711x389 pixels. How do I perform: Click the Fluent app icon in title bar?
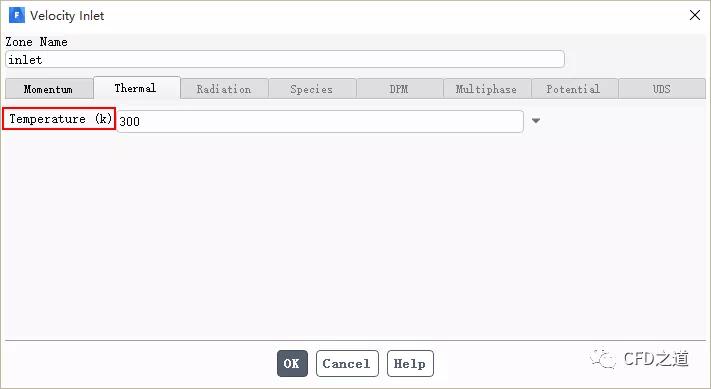click(x=17, y=15)
